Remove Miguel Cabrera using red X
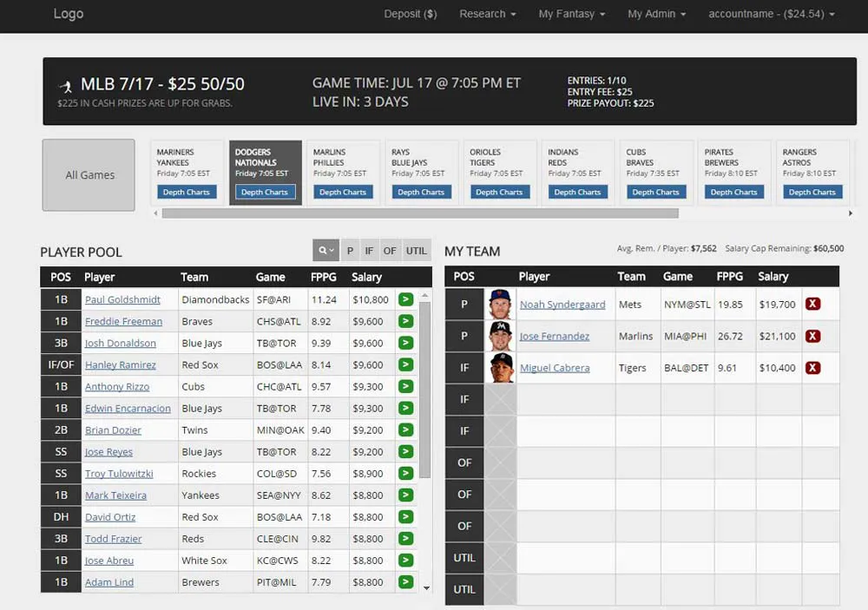Image resolution: width=868 pixels, height=610 pixels. click(812, 368)
